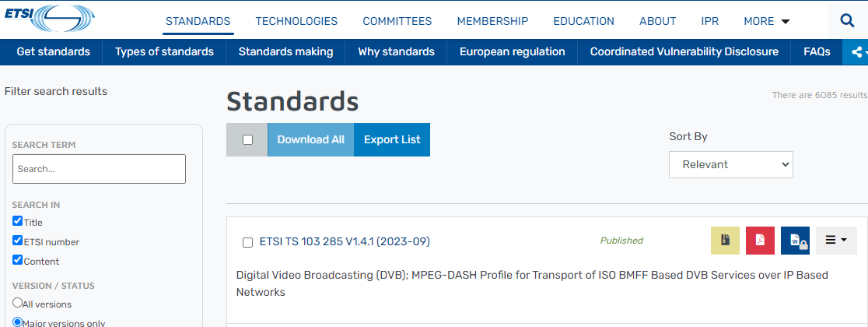Download the PDF version of standard
This screenshot has width=868, height=327.
[760, 241]
